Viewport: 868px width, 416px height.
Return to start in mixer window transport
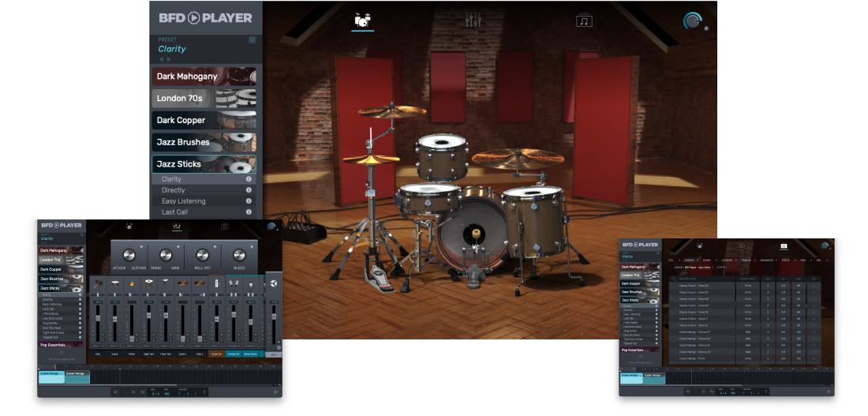click(x=116, y=392)
